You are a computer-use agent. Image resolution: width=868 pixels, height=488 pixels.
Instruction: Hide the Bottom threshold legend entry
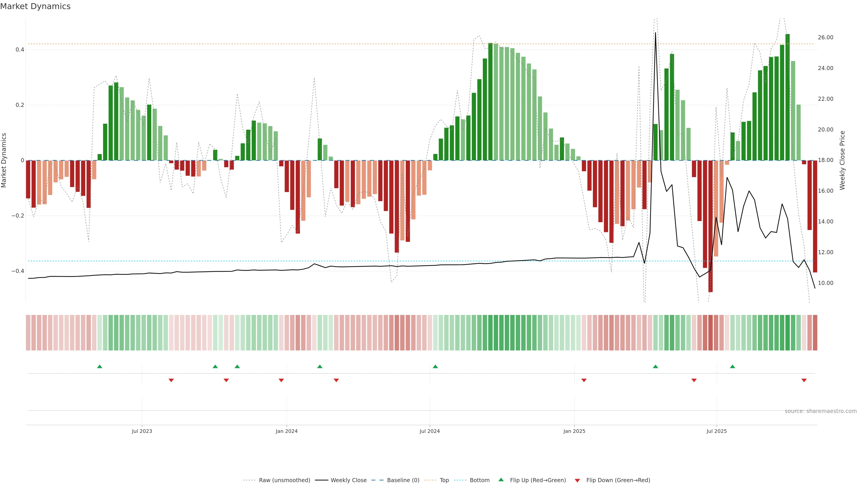click(479, 480)
